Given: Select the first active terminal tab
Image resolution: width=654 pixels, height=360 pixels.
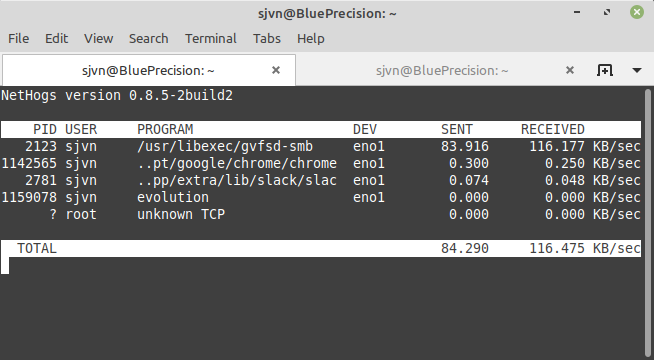Looking at the screenshot, I should coord(148,70).
